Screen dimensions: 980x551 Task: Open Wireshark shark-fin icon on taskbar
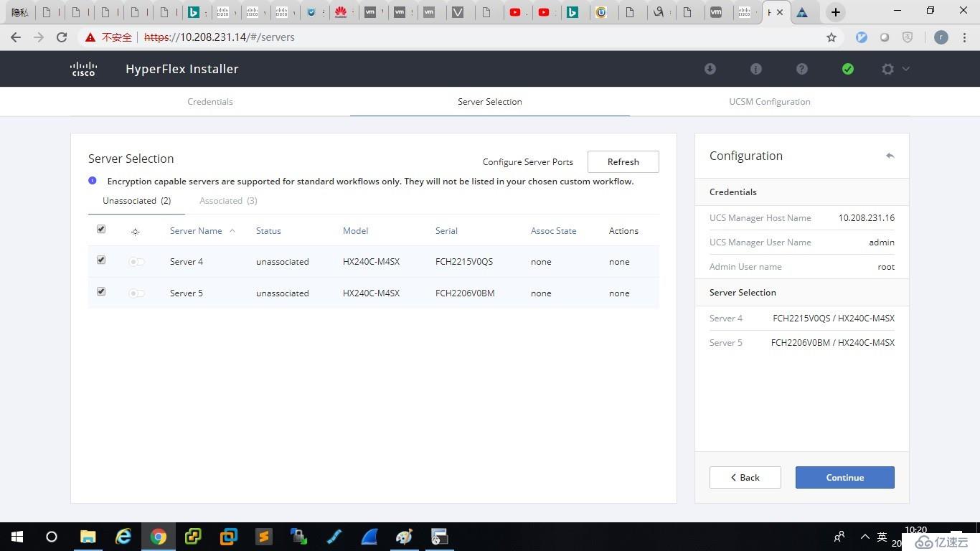(x=369, y=537)
